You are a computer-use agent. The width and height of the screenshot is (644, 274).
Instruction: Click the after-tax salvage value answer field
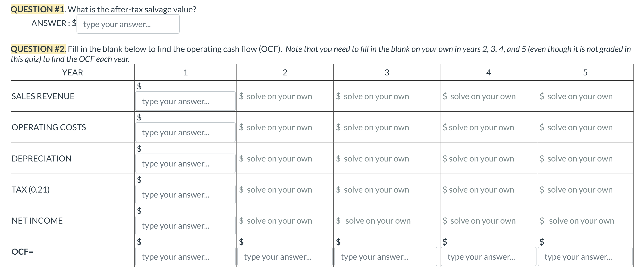pos(128,24)
